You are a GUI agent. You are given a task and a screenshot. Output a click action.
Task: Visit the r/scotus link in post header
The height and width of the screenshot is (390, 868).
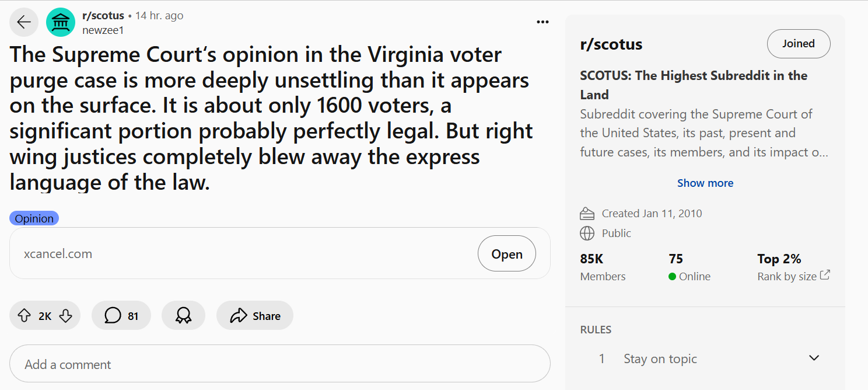coord(103,16)
